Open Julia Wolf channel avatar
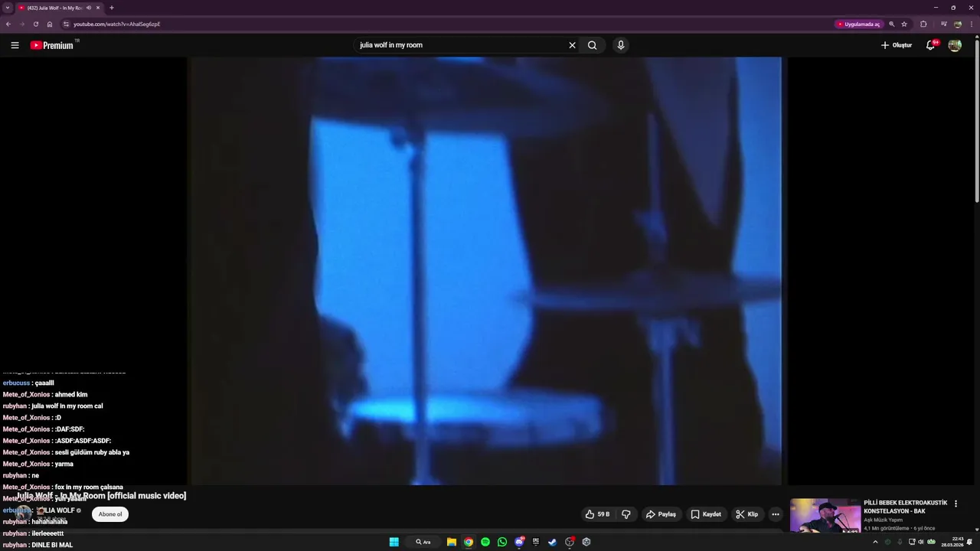The width and height of the screenshot is (980, 551). tap(24, 513)
